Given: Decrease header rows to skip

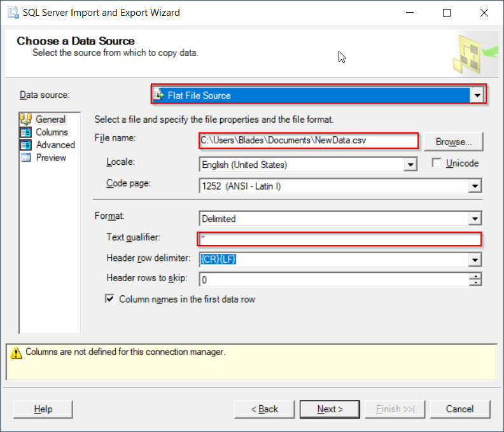Looking at the screenshot, I should point(475,282).
